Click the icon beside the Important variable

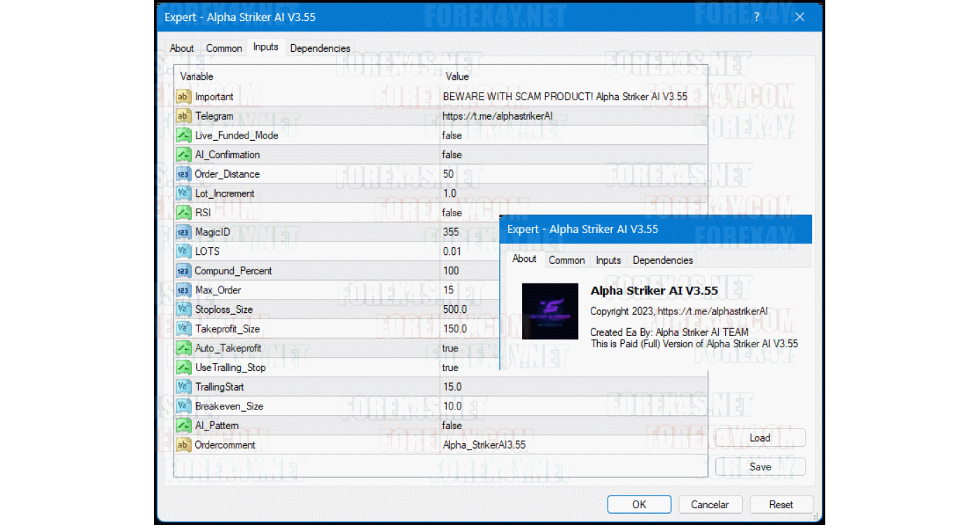[x=183, y=97]
